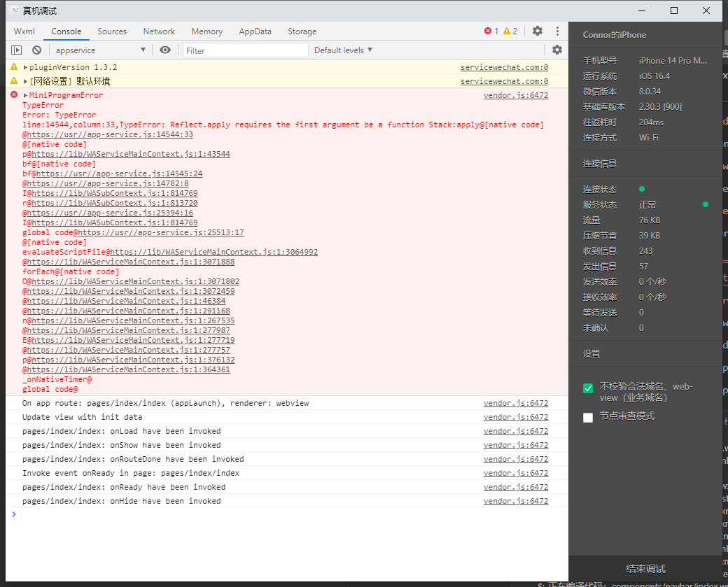
Task: Open the console sidebar icon
Action: click(15, 50)
